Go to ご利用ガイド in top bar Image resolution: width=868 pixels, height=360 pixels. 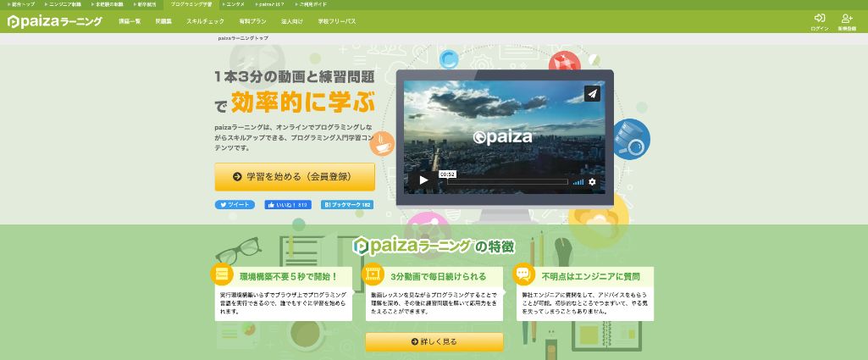pos(311,4)
